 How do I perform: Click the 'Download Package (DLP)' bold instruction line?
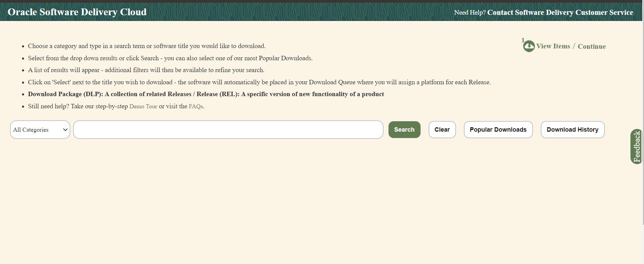coord(206,94)
